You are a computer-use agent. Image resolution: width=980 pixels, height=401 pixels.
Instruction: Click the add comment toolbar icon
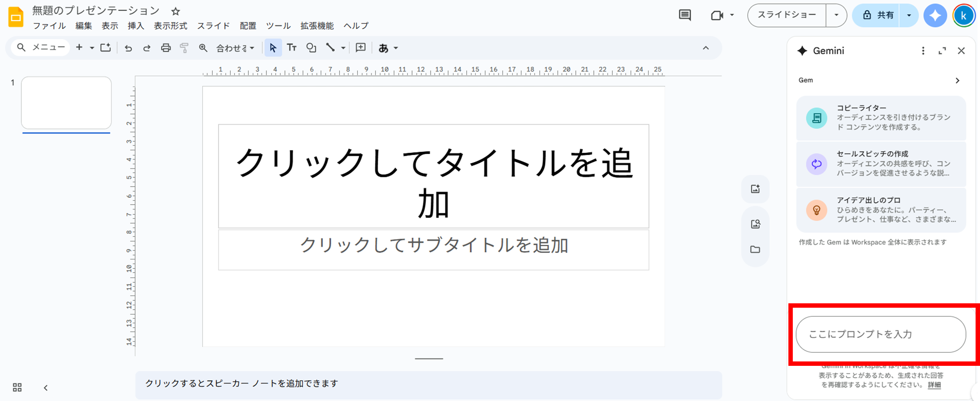[361, 47]
